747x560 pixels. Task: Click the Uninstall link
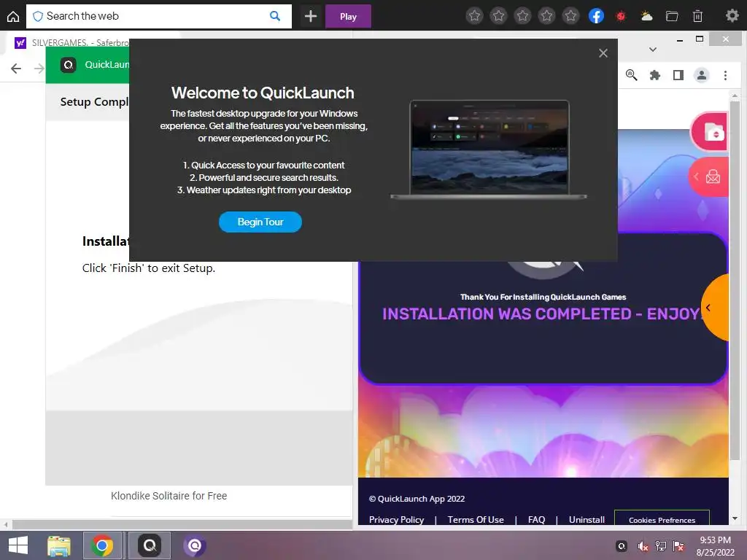587,519
